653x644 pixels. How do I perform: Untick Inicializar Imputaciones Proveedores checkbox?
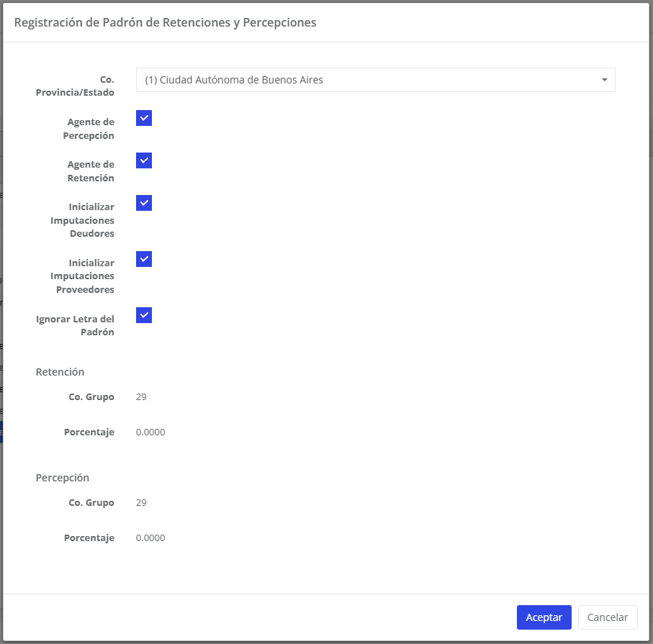tap(144, 259)
